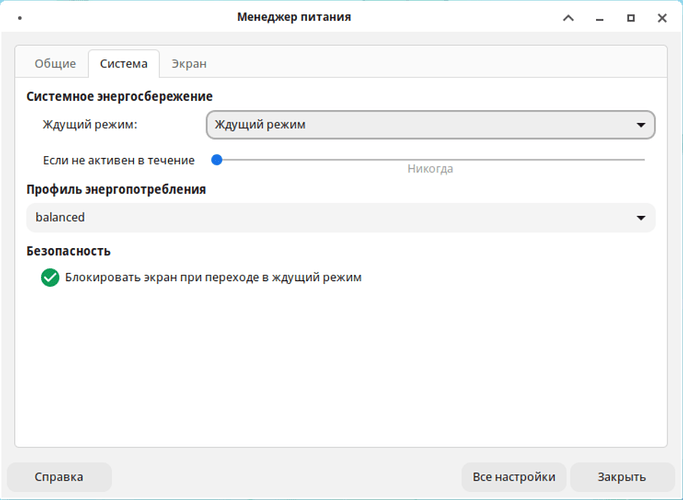Switch to the Общие tab
Image resolution: width=683 pixels, height=500 pixels.
55,64
